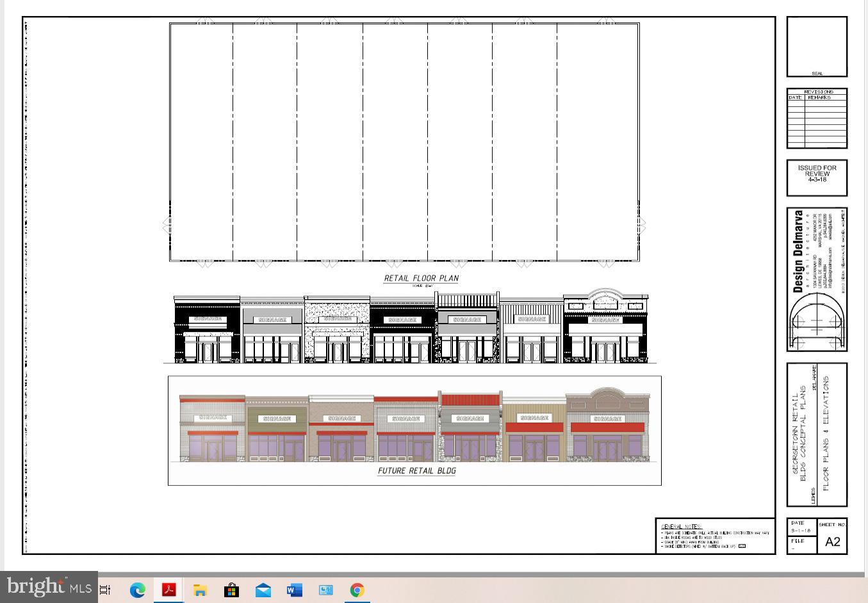Image resolution: width=868 pixels, height=603 pixels.
Task: Click the empty SEAL box
Action: pos(817,46)
